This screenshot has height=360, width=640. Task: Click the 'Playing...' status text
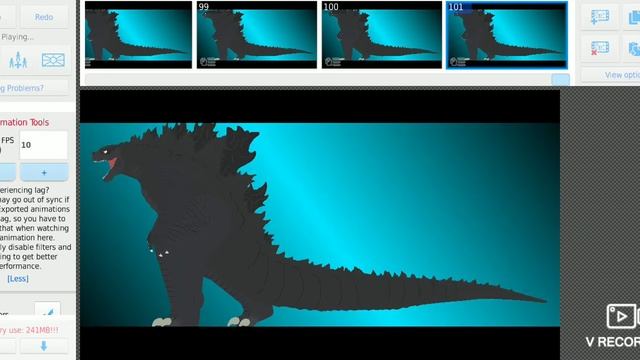pos(17,37)
